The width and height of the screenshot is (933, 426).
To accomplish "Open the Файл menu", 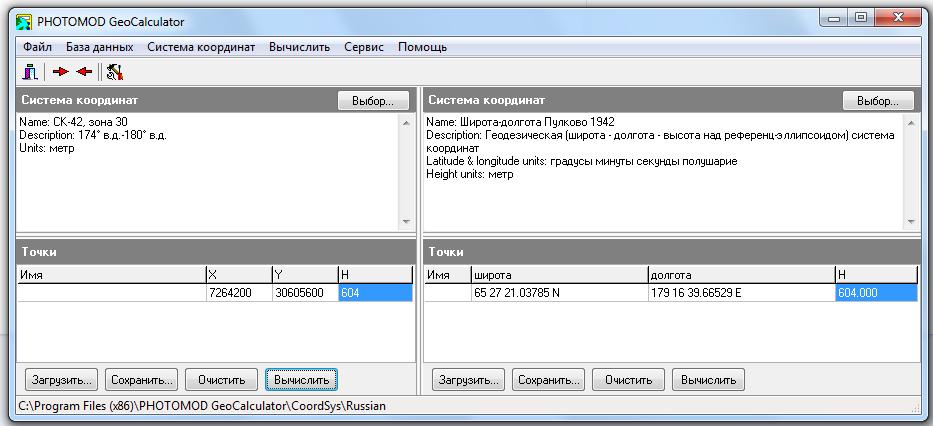I will coord(37,47).
